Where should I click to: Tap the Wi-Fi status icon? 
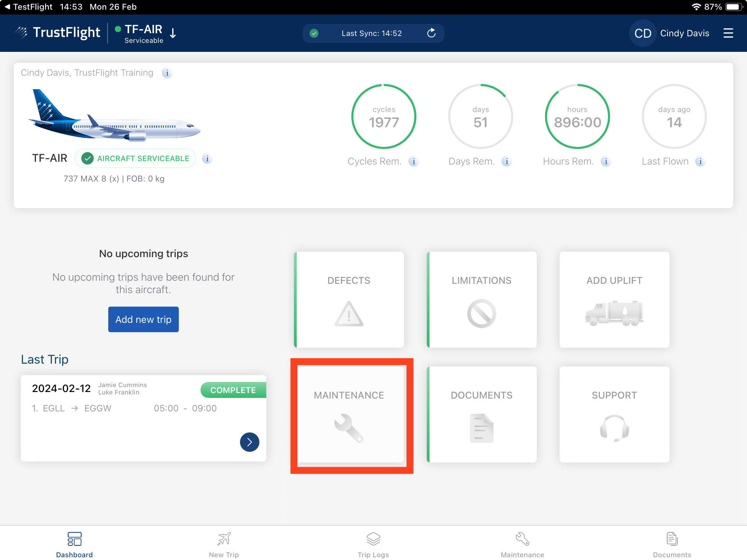[x=696, y=7]
